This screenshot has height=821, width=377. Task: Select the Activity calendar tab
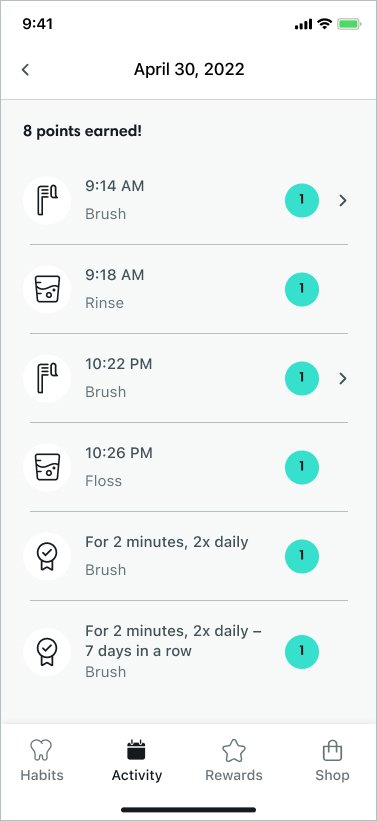(x=137, y=760)
